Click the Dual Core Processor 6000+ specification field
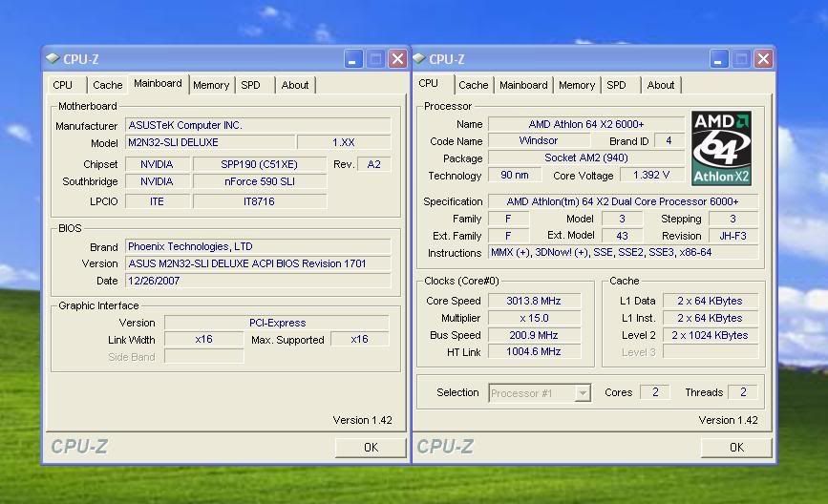This screenshot has width=828, height=504. pos(623,201)
